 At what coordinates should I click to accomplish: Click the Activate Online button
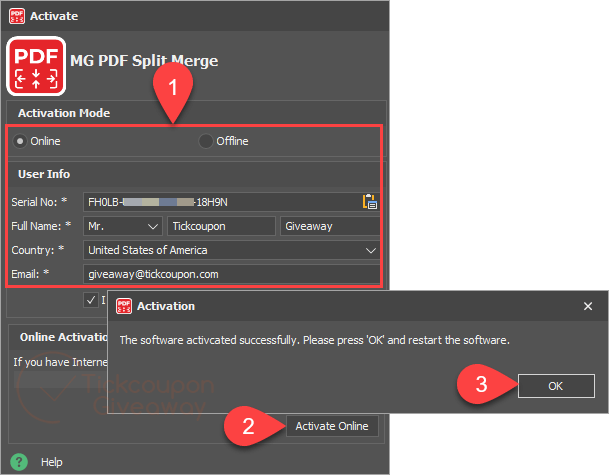tap(332, 426)
